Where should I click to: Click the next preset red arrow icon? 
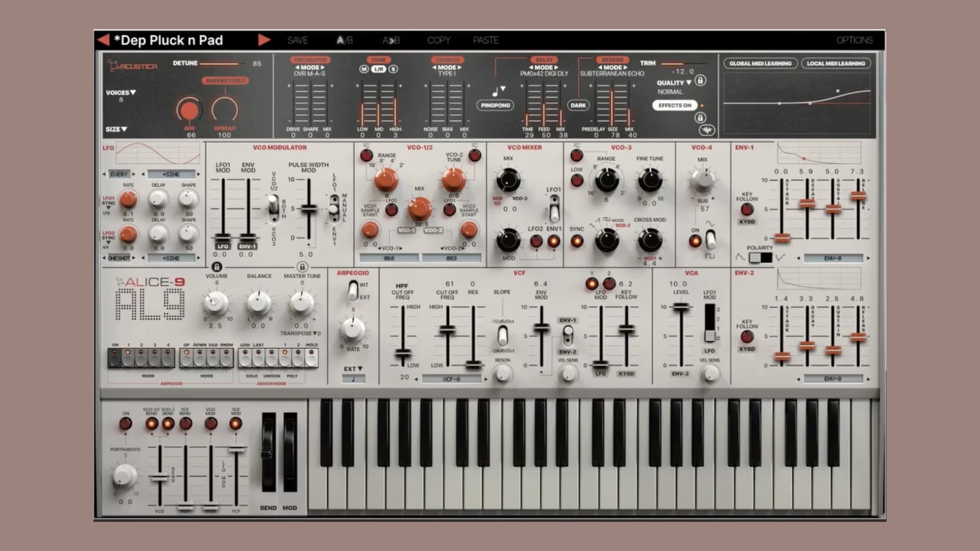[264, 40]
